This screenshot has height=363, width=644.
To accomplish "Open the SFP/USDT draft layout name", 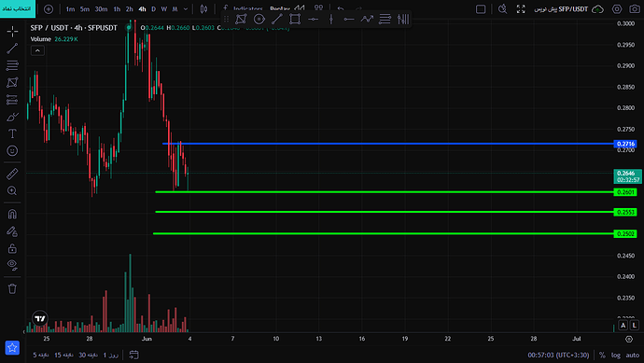I will click(561, 9).
